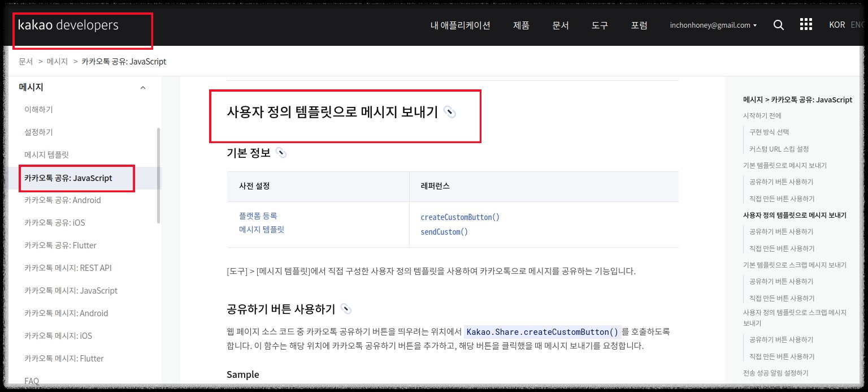Open 포럼 in top navigation

pos(639,25)
